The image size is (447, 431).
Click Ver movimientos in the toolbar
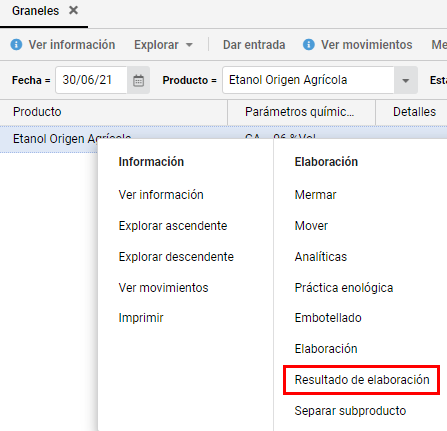pos(367,45)
